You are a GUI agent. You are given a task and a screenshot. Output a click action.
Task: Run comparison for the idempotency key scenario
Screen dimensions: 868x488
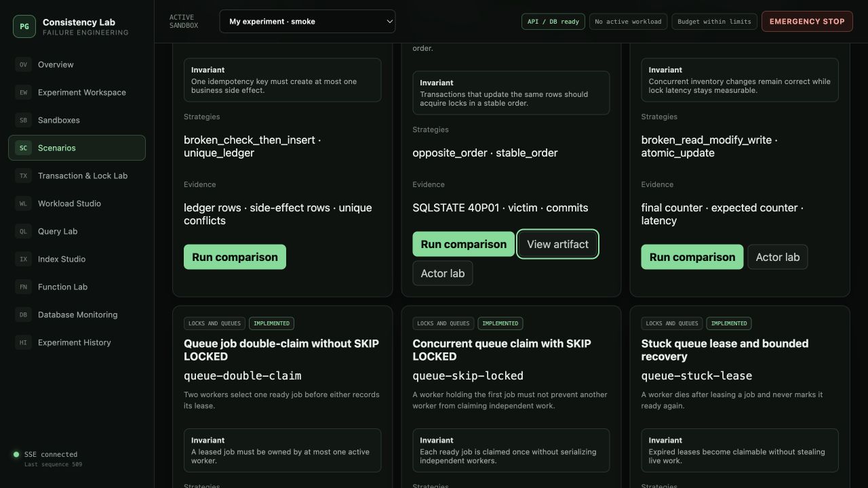(x=235, y=257)
